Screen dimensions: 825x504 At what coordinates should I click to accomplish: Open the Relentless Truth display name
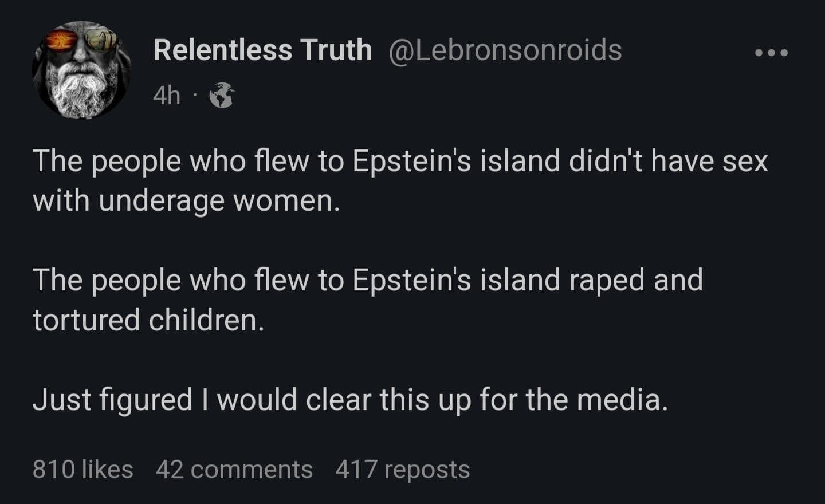coord(262,50)
